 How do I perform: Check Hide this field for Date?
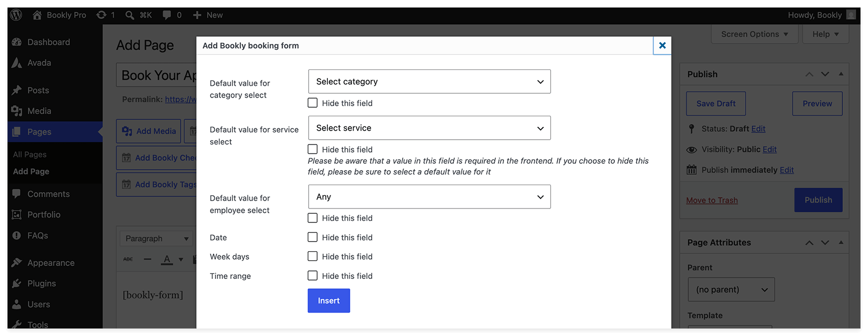tap(312, 237)
